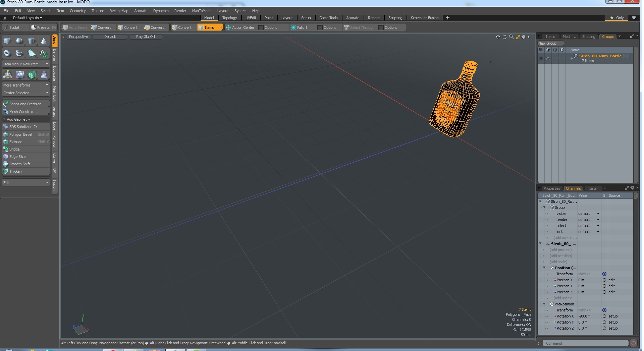The height and width of the screenshot is (351, 644).
Task: Switch to the Shading tab
Action: [x=589, y=37]
